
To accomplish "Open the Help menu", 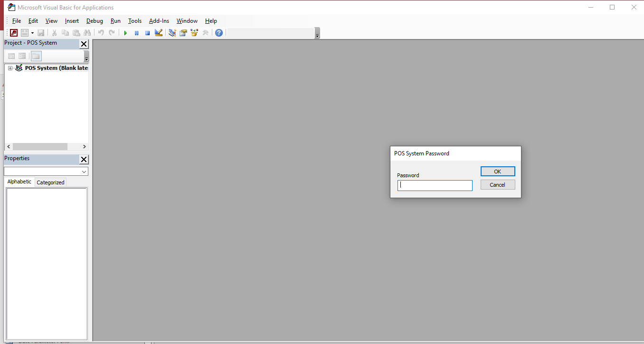I will pos(211,21).
